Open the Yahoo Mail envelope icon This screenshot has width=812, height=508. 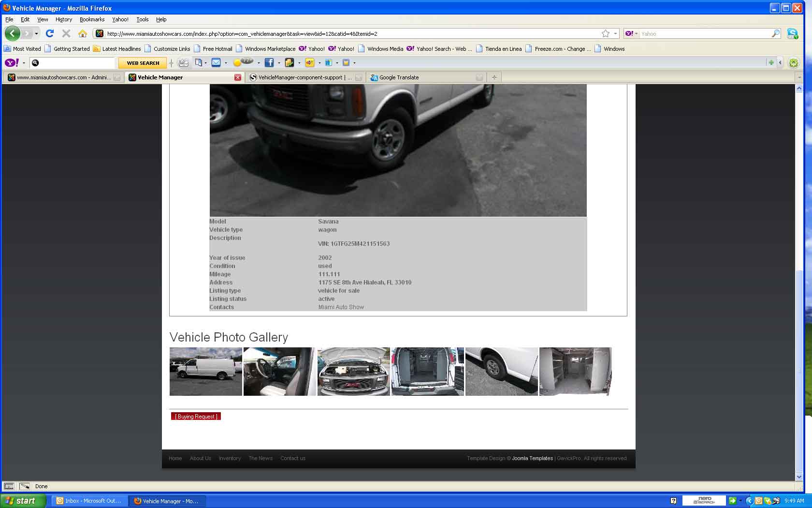click(x=216, y=62)
